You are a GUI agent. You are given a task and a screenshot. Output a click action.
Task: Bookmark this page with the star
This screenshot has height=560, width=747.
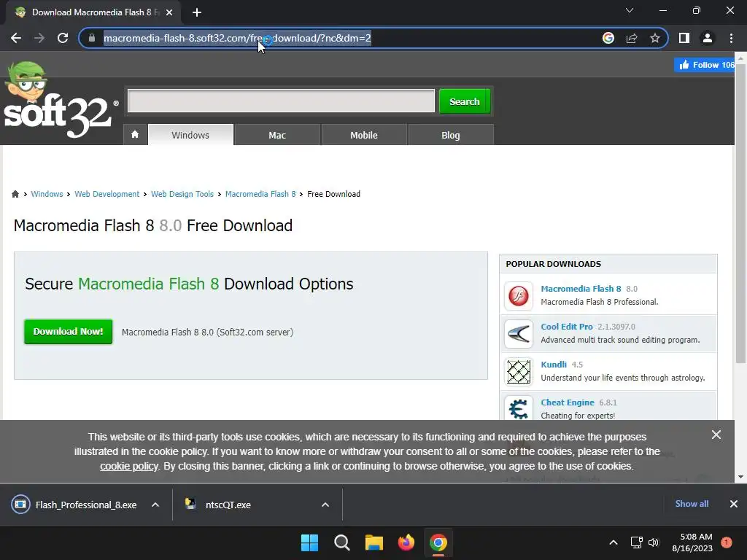coord(655,38)
